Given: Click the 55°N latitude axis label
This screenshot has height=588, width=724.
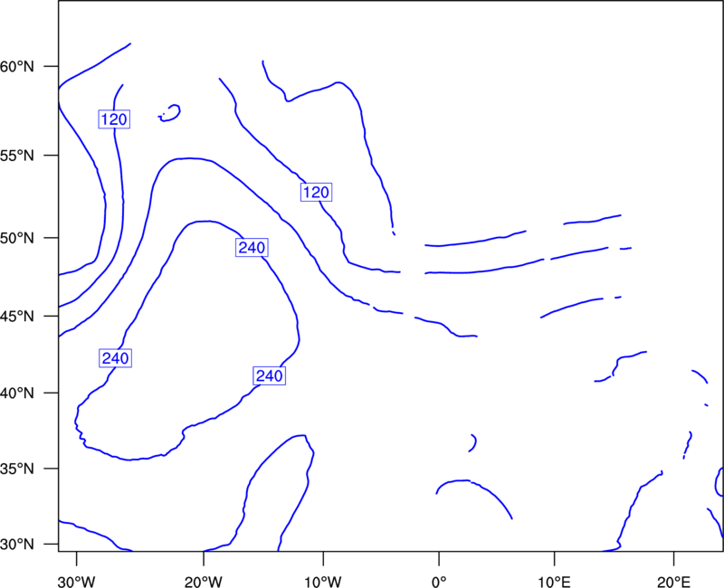Looking at the screenshot, I should (x=17, y=156).
